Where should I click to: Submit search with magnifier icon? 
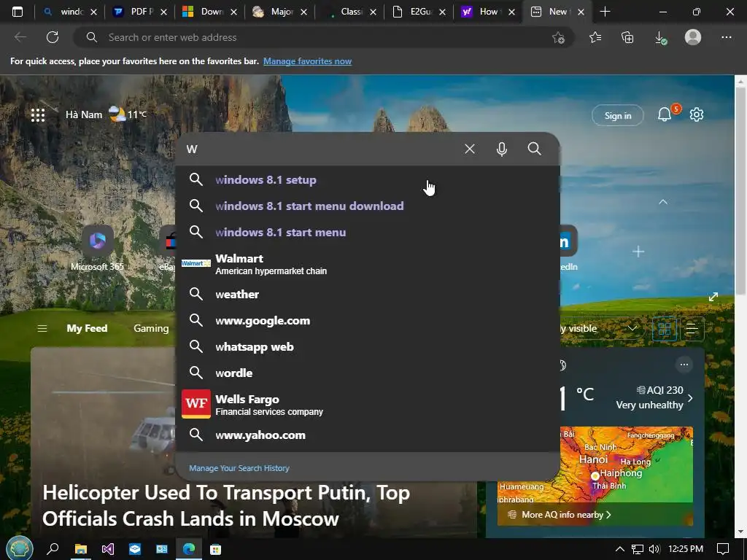point(535,149)
